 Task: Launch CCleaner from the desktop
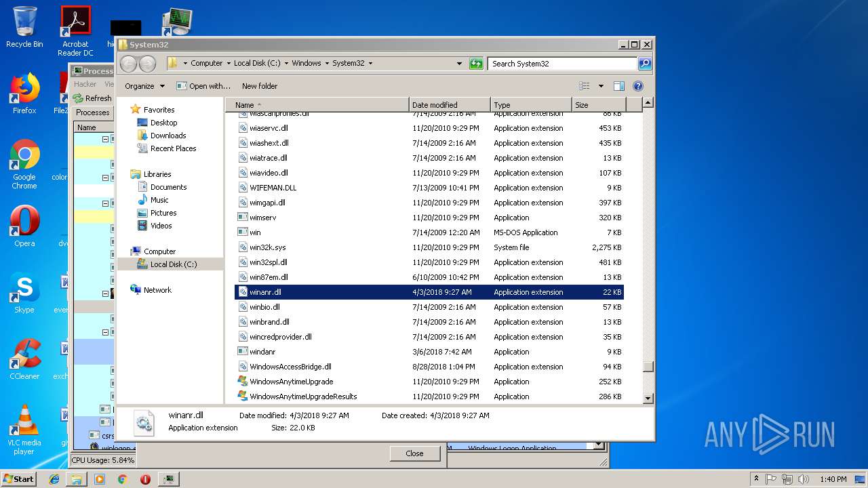[x=24, y=359]
